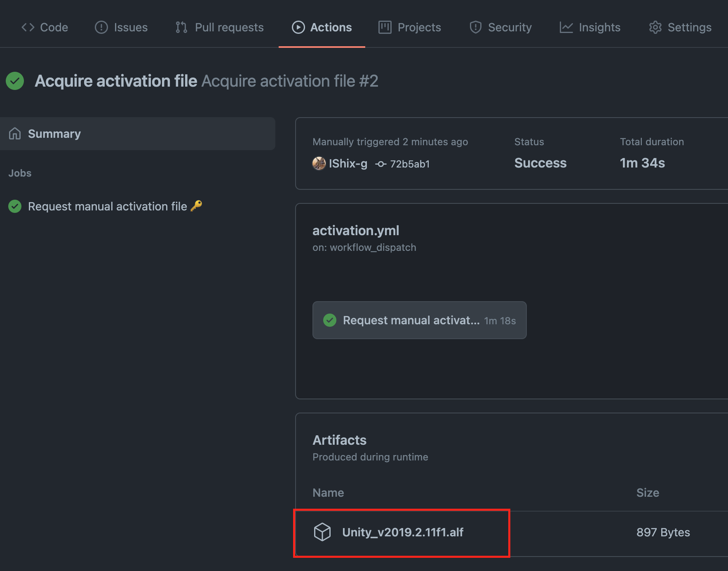
Task: Click the key emoji beside the job name
Action: pos(196,206)
